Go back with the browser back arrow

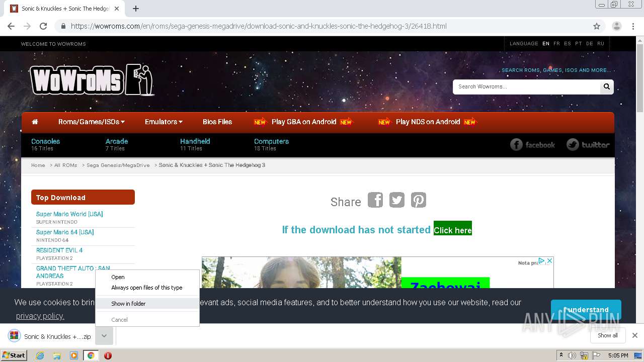click(x=11, y=26)
